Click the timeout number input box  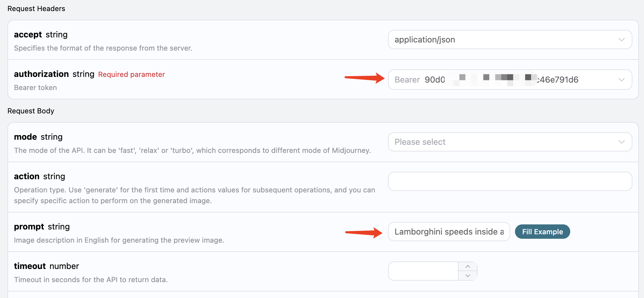pos(423,271)
